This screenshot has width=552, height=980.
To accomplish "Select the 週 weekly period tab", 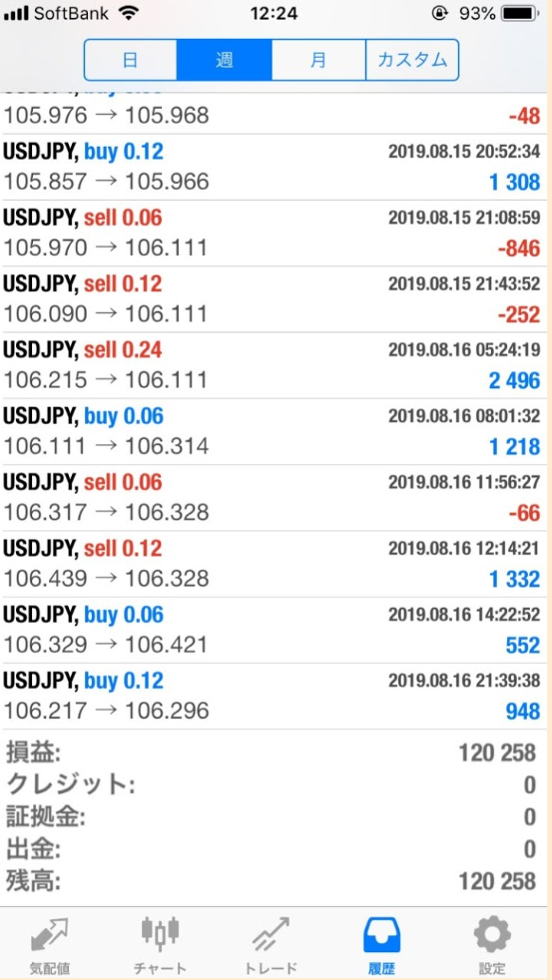I will pos(225,60).
